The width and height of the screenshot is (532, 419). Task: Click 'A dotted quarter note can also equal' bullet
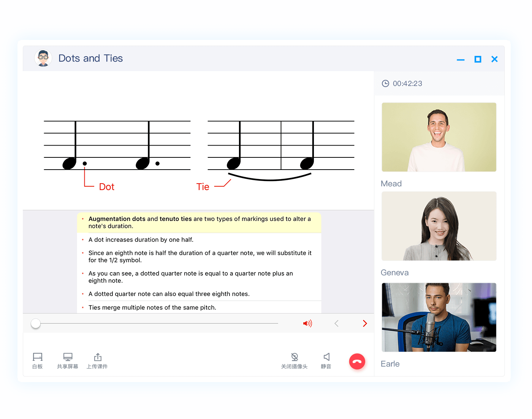coord(169,294)
